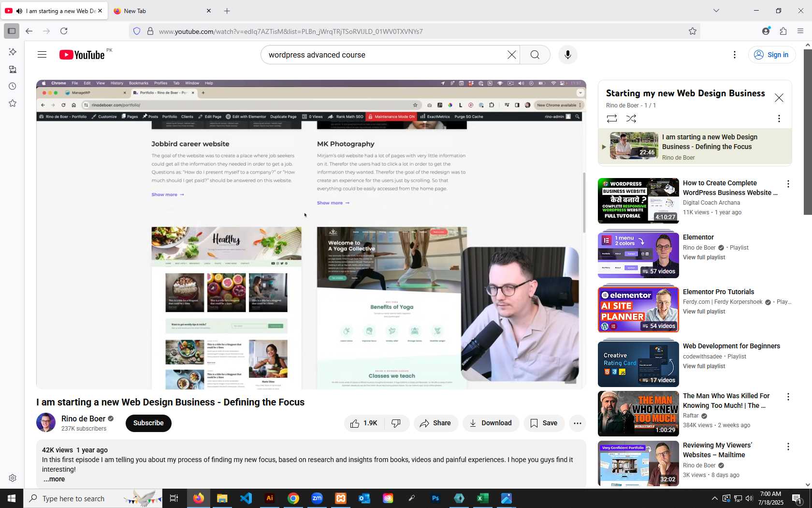Toggle loop playlist
Screen dimensions: 812x508
[612, 119]
